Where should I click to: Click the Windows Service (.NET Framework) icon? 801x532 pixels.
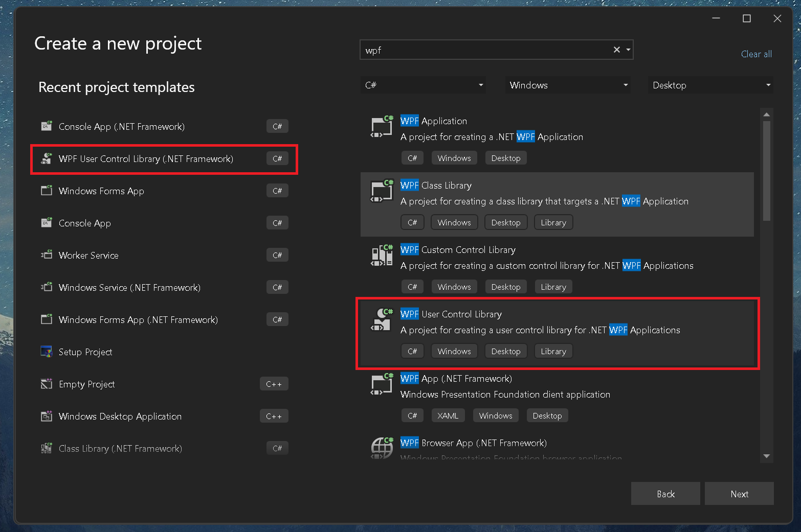pyautogui.click(x=47, y=287)
